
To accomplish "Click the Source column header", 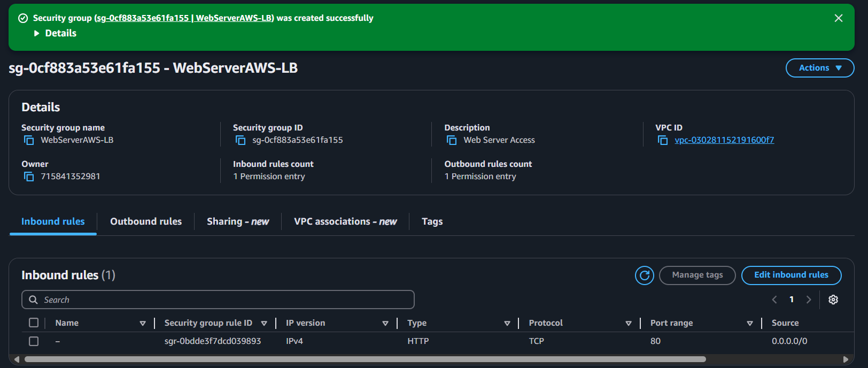I will pos(785,323).
